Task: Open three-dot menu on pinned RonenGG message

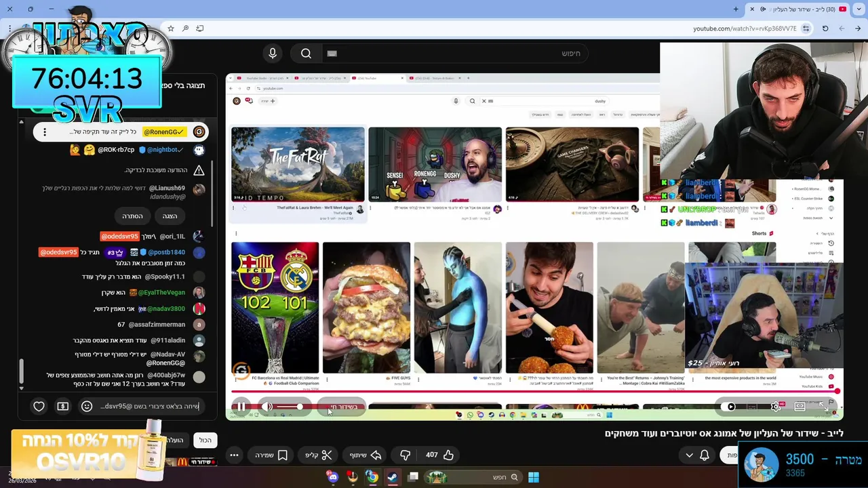Action: coord(45,132)
